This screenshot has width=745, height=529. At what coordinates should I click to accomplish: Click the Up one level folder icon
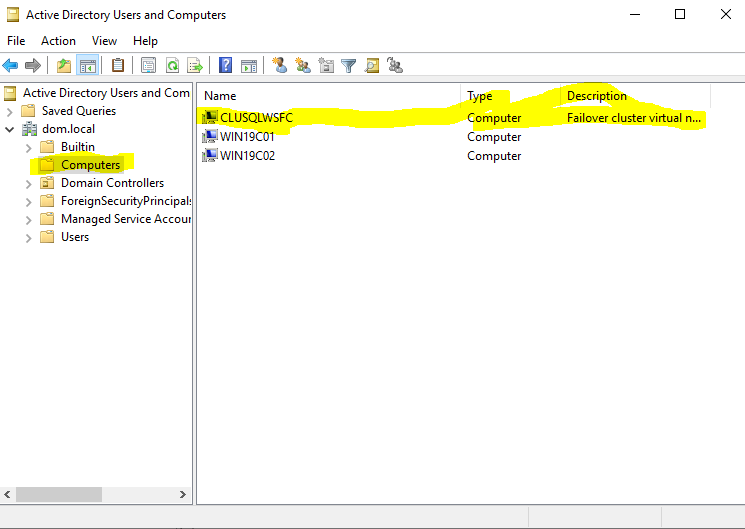tap(64, 66)
